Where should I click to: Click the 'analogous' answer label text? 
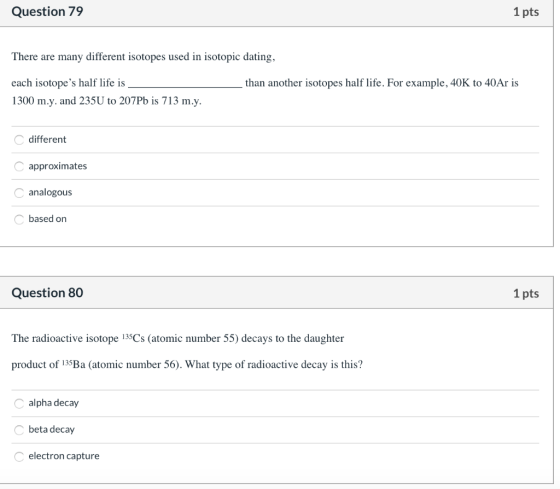[50, 192]
